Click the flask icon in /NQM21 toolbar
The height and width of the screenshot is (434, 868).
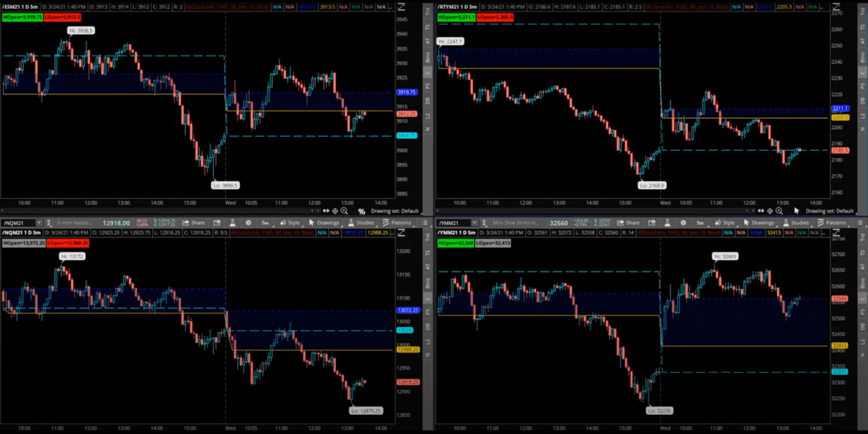[233, 222]
